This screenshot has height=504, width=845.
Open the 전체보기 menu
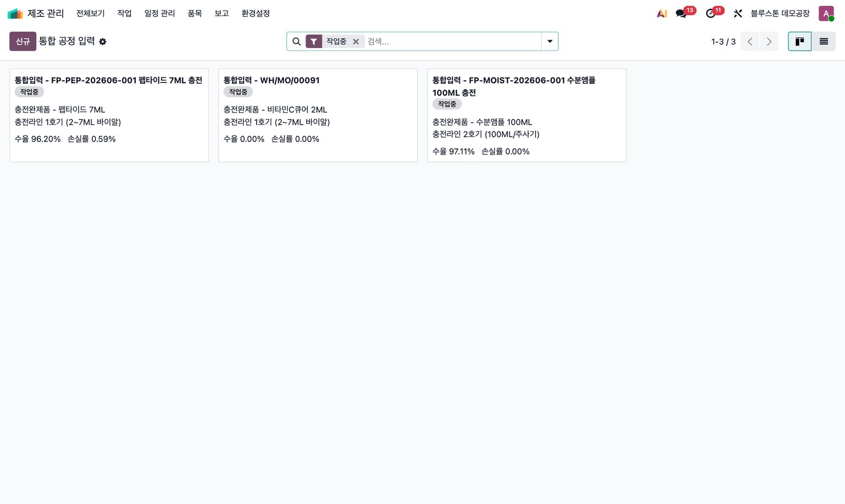pyautogui.click(x=90, y=13)
